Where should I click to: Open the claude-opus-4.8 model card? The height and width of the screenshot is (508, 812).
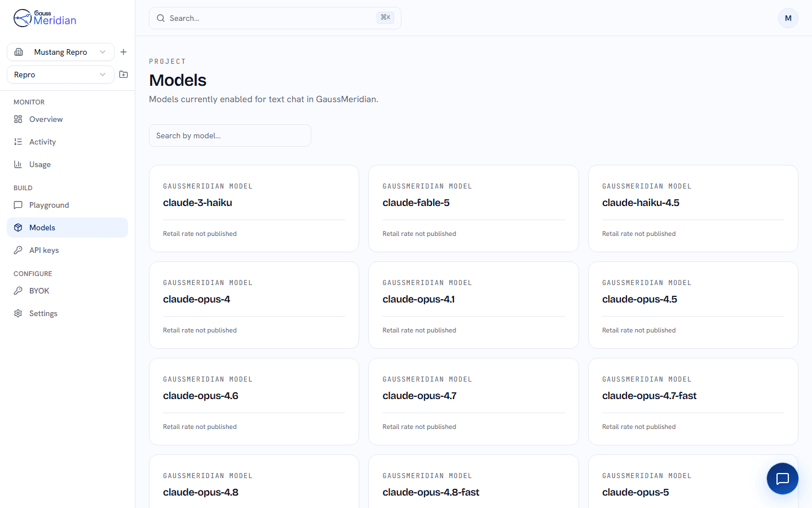254,481
